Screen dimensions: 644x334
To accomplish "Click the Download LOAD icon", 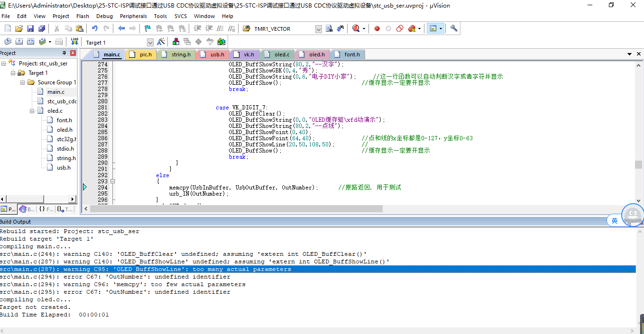I will click(x=74, y=42).
